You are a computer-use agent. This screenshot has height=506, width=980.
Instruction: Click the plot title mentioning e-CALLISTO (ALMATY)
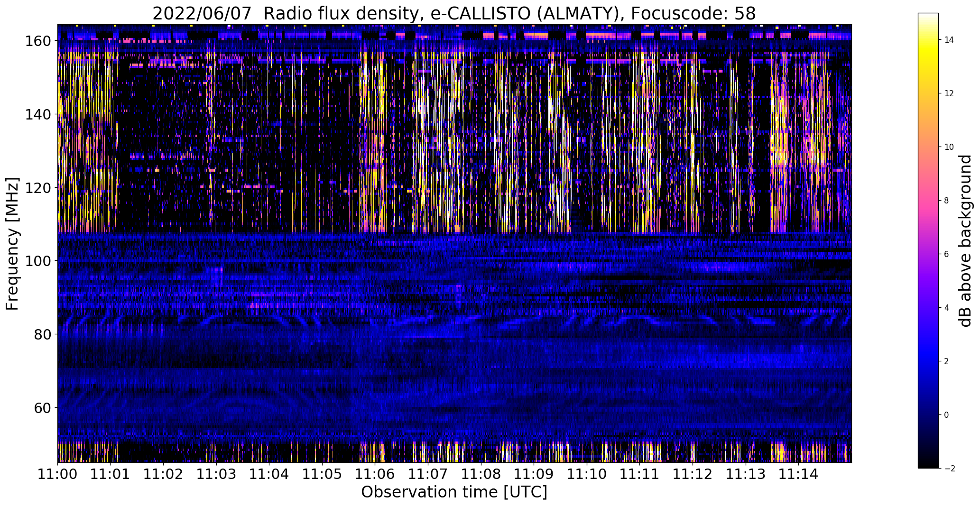coord(454,13)
